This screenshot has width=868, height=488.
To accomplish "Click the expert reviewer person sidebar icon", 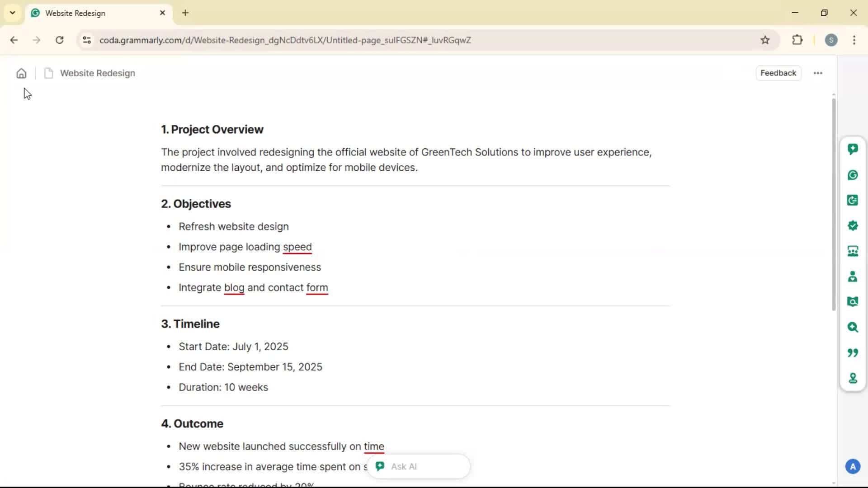I will pyautogui.click(x=853, y=277).
